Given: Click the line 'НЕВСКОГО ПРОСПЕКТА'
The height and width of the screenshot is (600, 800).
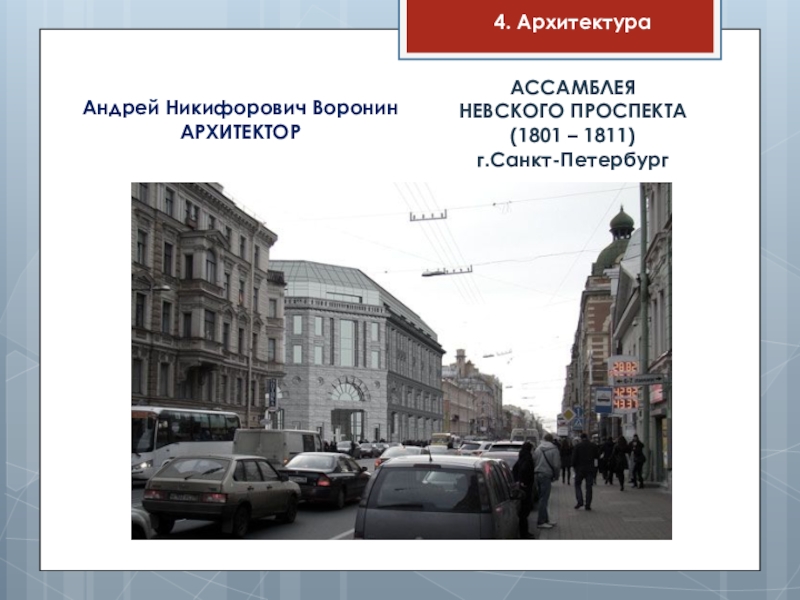Looking at the screenshot, I should pos(572,111).
